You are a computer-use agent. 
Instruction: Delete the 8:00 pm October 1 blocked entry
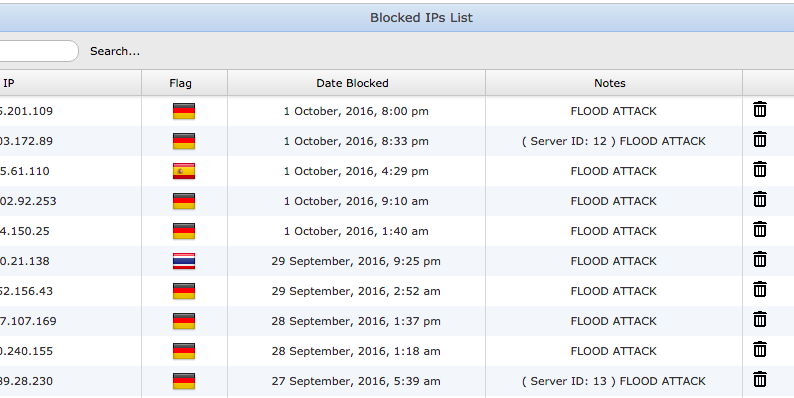760,109
